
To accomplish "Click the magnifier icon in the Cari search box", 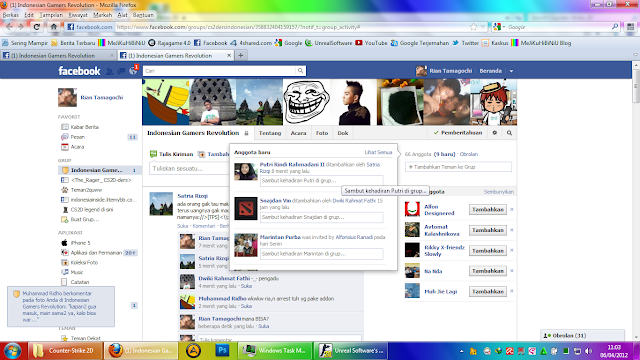I will (x=300, y=71).
